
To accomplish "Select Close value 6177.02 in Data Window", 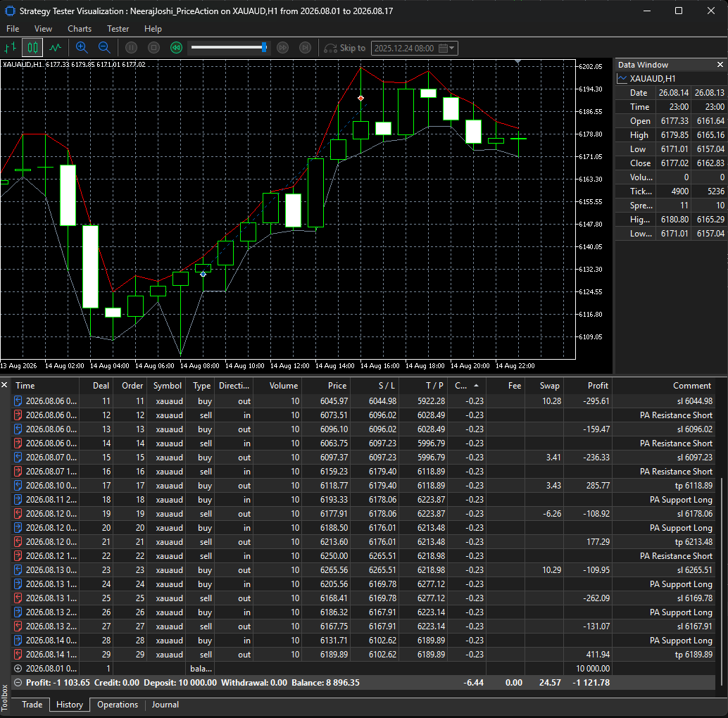I will [674, 163].
